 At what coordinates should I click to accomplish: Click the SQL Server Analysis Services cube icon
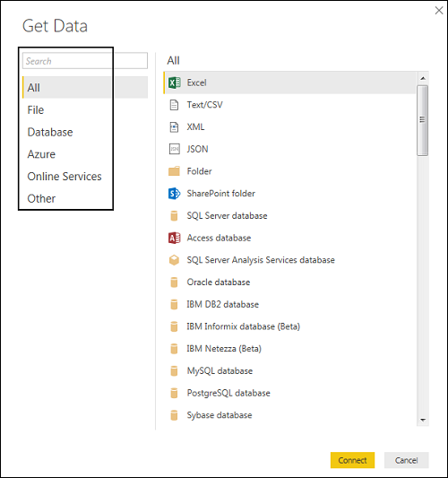coord(174,260)
